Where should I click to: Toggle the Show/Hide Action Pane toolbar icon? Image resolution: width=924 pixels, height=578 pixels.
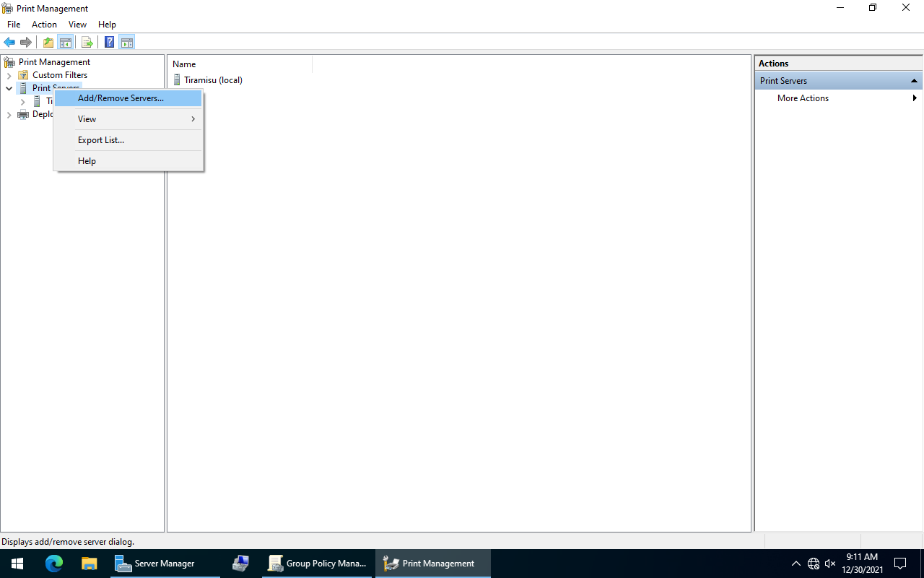[x=127, y=42]
